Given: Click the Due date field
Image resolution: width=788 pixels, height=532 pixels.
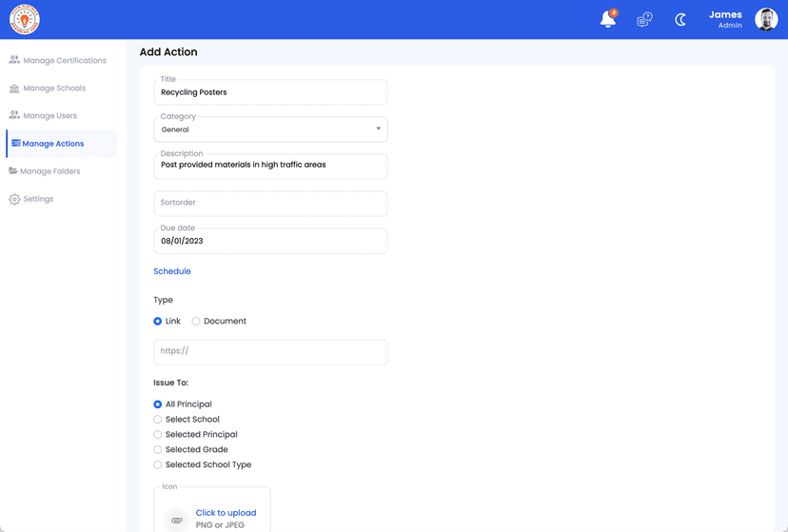Looking at the screenshot, I should pyautogui.click(x=270, y=241).
